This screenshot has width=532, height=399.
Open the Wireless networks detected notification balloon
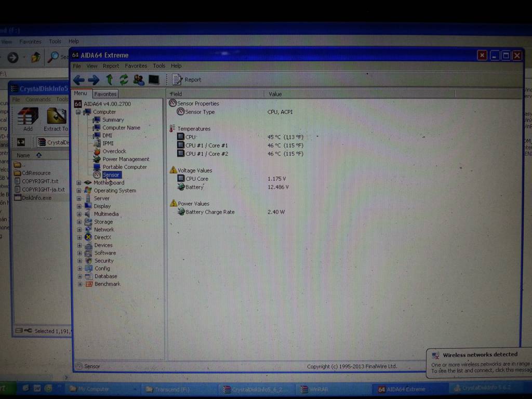coord(480,363)
